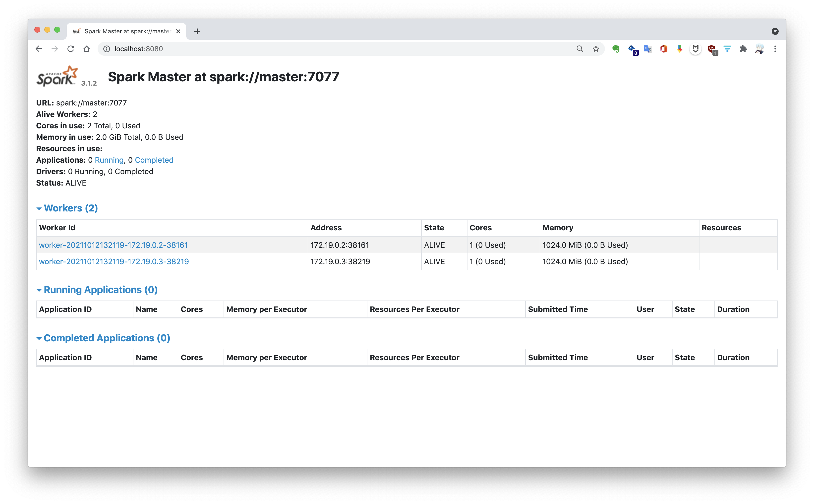Click inside the address bar
The height and width of the screenshot is (504, 814).
pyautogui.click(x=233, y=49)
